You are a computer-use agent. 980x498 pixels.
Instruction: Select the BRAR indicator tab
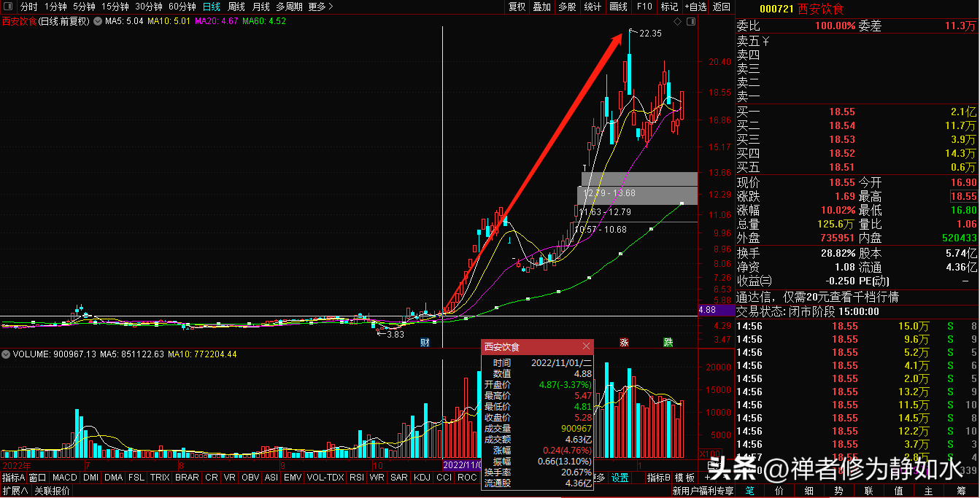(187, 478)
